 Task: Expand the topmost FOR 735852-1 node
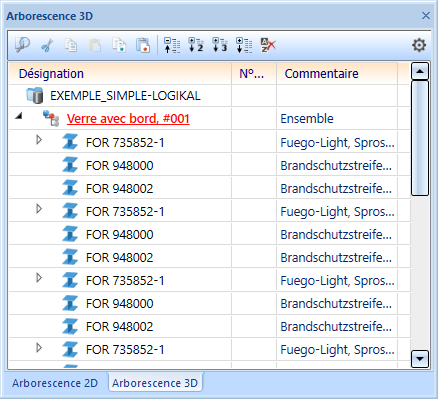[x=39, y=140]
